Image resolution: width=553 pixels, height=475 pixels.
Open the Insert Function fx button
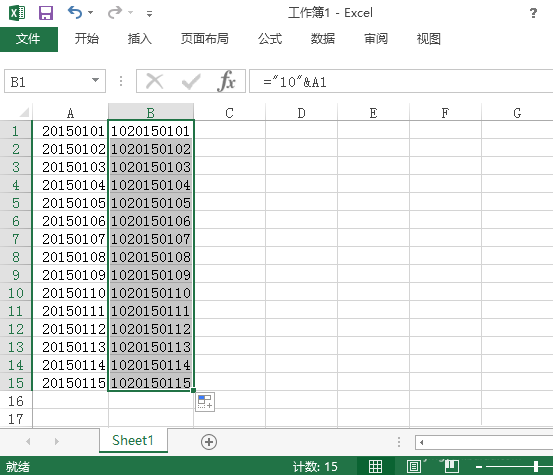point(226,81)
